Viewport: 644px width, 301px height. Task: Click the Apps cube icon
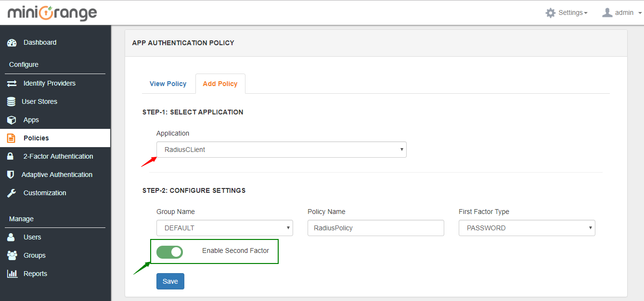point(12,120)
